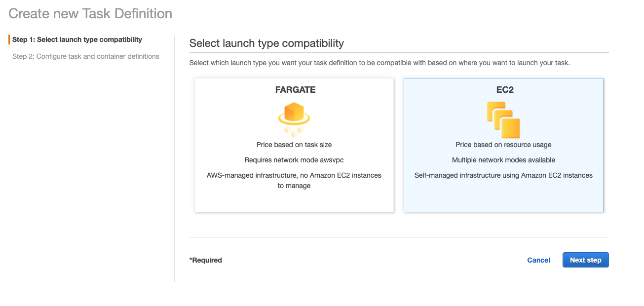The width and height of the screenshot is (644, 306).
Task: Click the FARGATE card heading
Action: point(295,90)
